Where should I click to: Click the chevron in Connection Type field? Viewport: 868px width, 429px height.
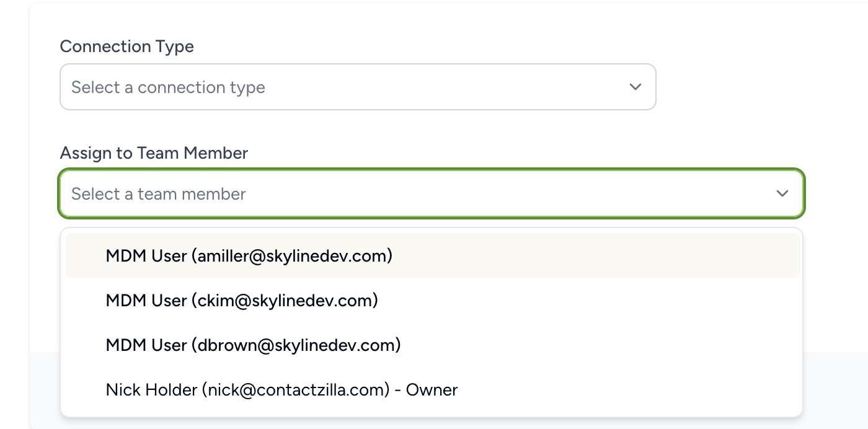pos(635,87)
